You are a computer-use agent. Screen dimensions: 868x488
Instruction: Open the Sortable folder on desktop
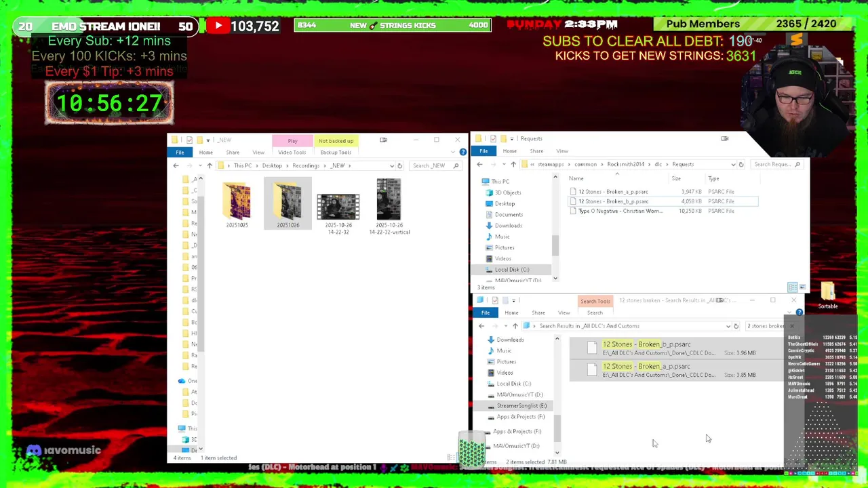pos(827,296)
